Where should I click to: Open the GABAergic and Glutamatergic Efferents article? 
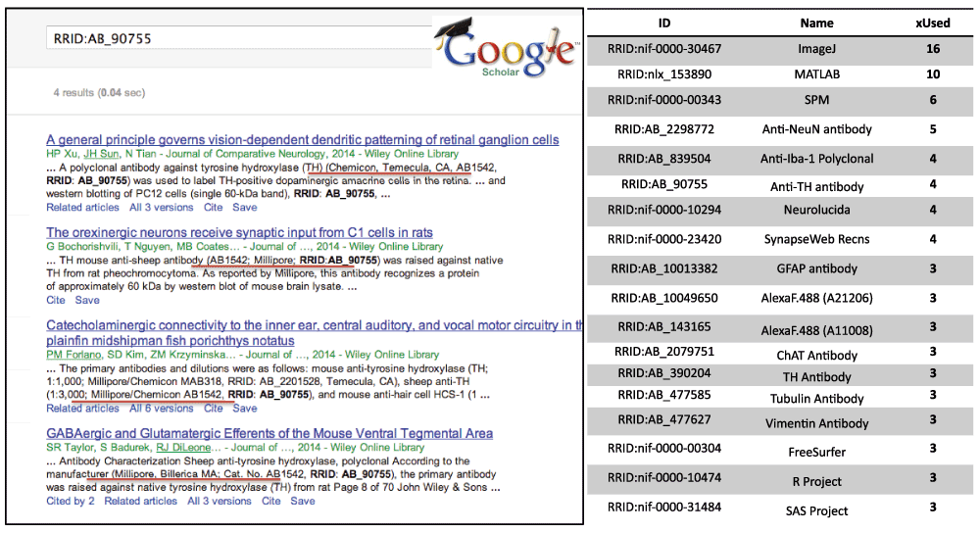coord(269,433)
